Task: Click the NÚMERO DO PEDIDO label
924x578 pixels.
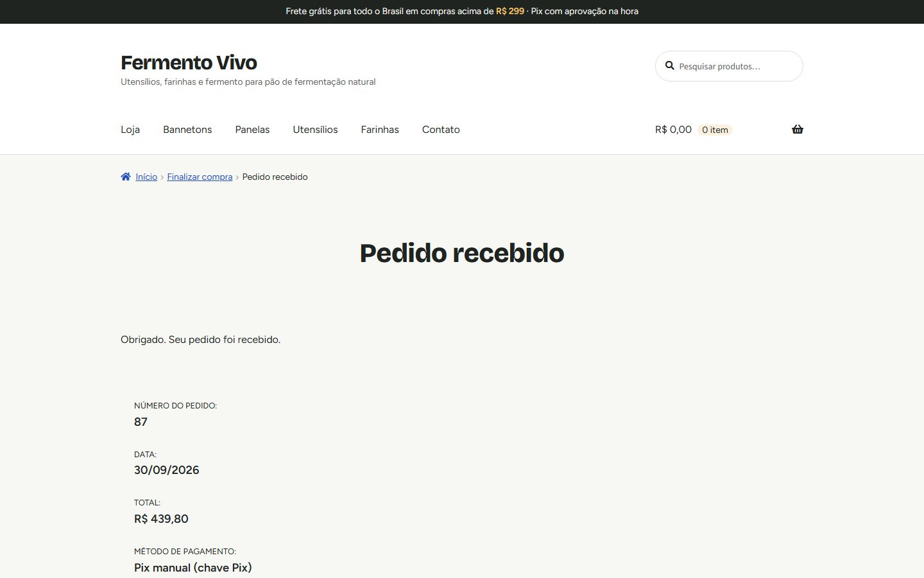Action: (175, 406)
